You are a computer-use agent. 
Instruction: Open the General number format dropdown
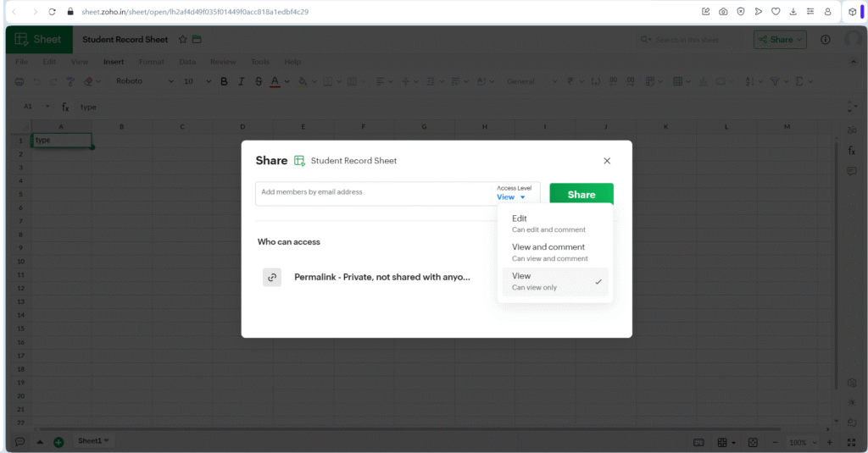[531, 81]
